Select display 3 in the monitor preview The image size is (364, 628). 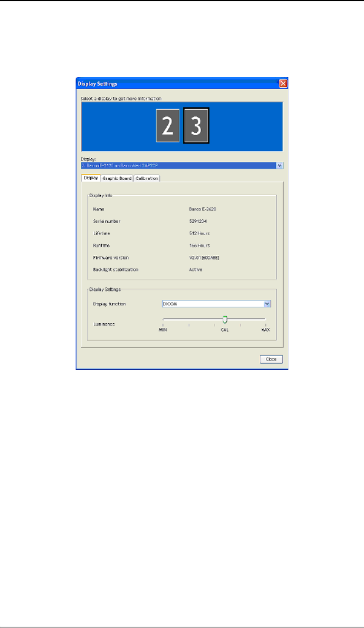pos(196,125)
